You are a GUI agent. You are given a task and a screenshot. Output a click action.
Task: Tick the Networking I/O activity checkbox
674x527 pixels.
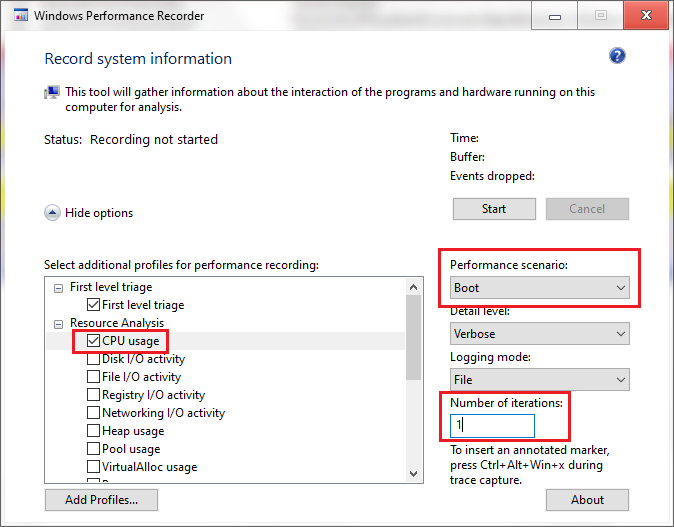(93, 412)
